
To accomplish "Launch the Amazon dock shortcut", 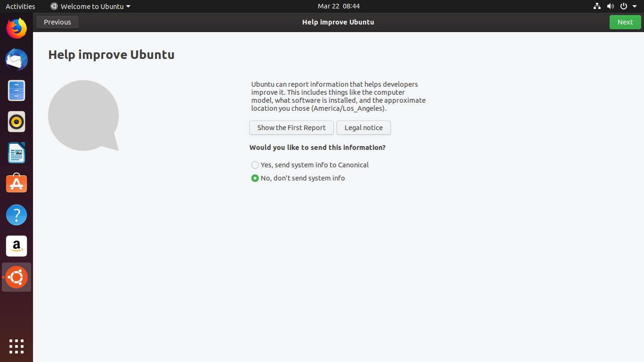I will click(17, 246).
